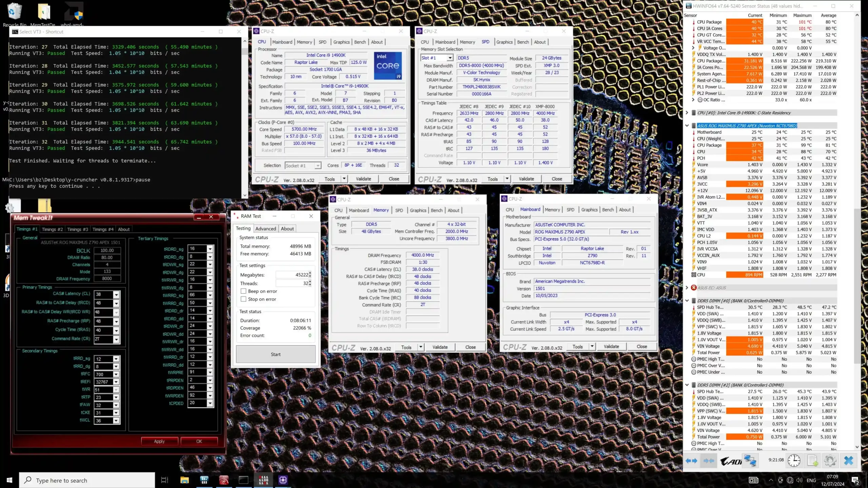Click the ASUS EC red error icon in HWiNFO

(694, 288)
